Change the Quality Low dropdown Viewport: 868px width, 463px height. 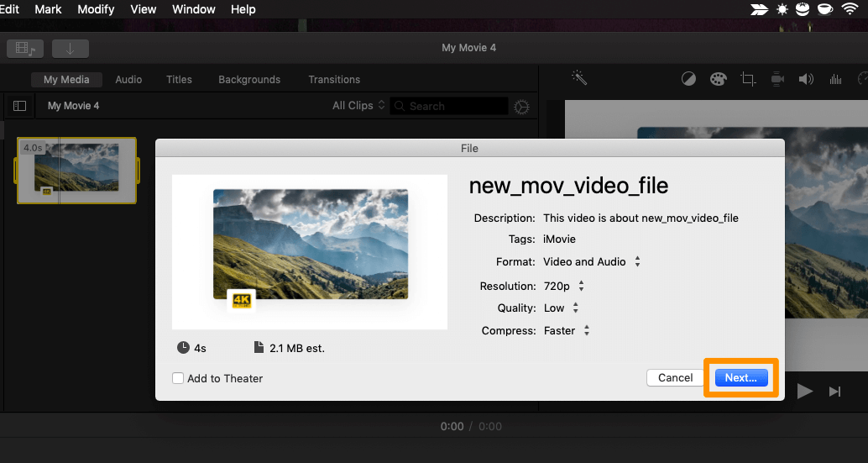[x=575, y=308]
